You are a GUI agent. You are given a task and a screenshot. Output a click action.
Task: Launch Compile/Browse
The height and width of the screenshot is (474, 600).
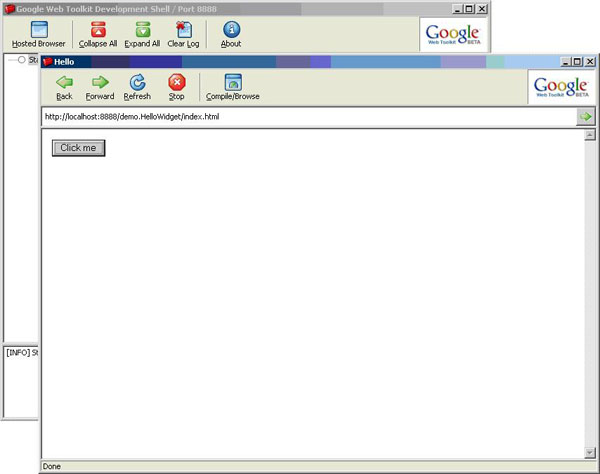pos(233,87)
